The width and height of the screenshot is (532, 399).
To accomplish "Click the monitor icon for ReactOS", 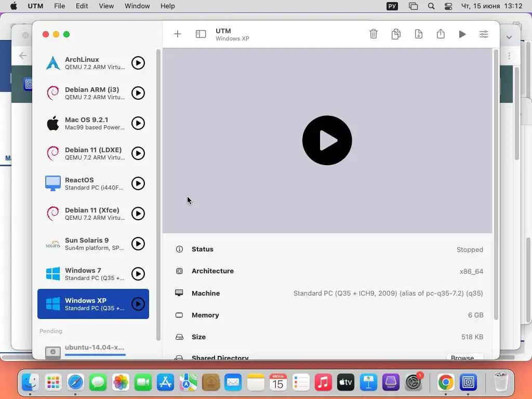I will pos(53,183).
